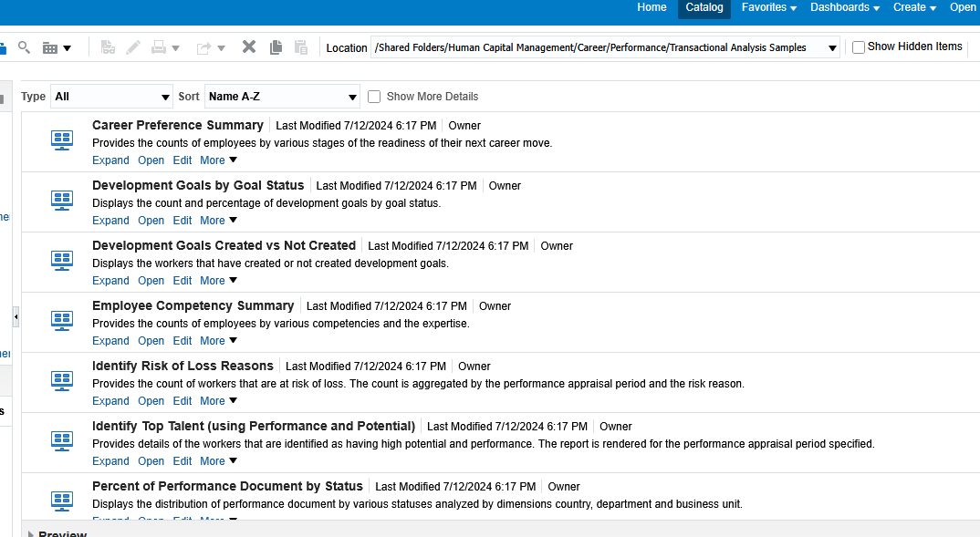The height and width of the screenshot is (537, 980).
Task: Open Identify Risk of Loss Reasons
Action: pyautogui.click(x=151, y=401)
